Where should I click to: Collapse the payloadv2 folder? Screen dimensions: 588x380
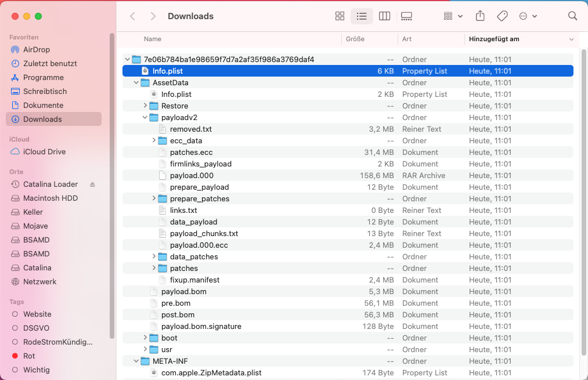(x=145, y=117)
